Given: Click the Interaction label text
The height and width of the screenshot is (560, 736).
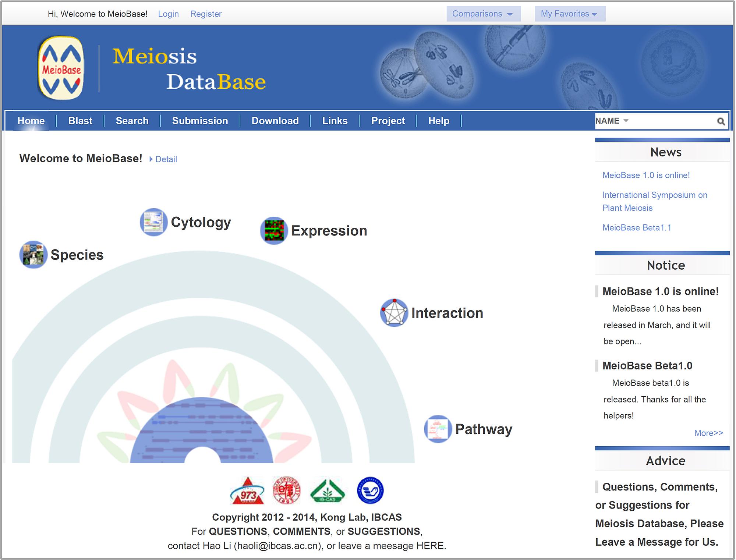Looking at the screenshot, I should 447,313.
